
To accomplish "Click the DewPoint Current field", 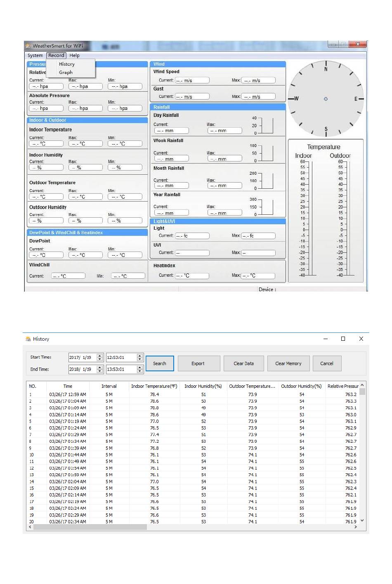I will pyautogui.click(x=46, y=255).
